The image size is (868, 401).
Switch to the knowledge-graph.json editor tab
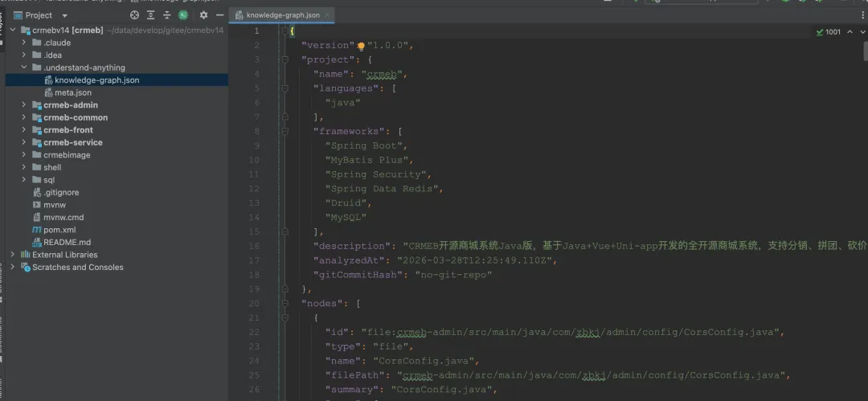[282, 15]
